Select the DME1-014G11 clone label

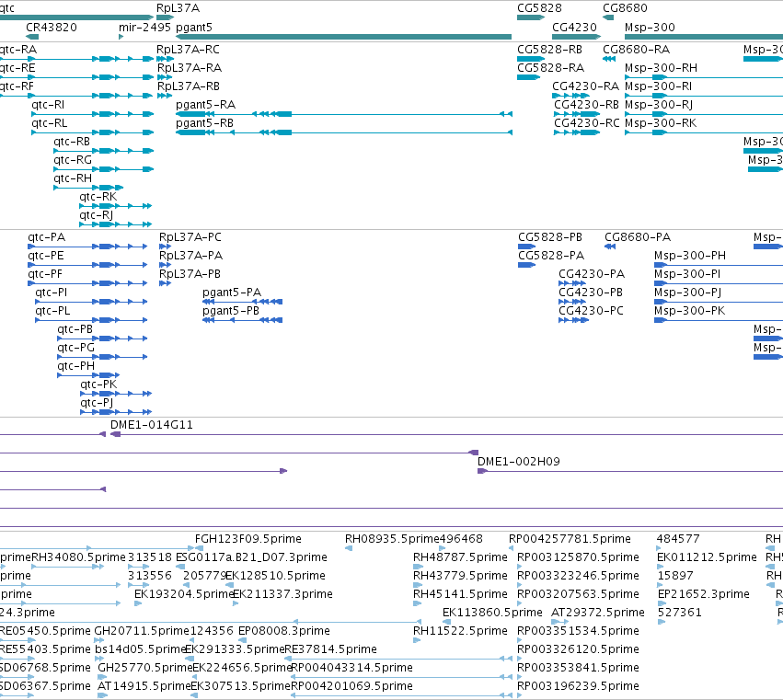coord(152,425)
